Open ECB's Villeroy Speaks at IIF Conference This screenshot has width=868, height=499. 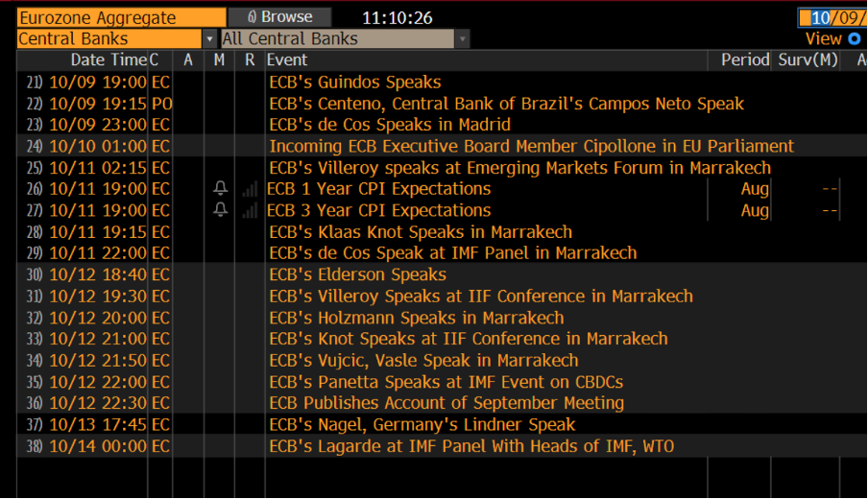click(x=481, y=297)
